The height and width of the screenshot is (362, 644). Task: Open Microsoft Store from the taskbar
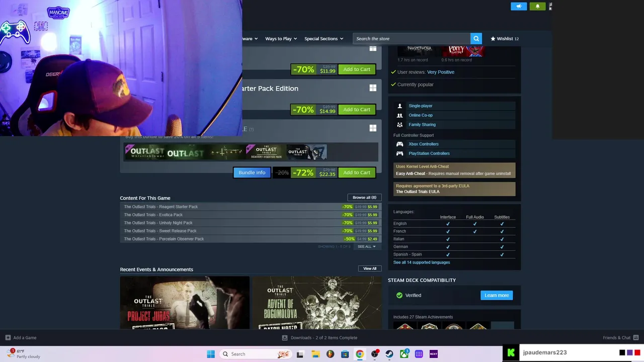tap(345, 354)
